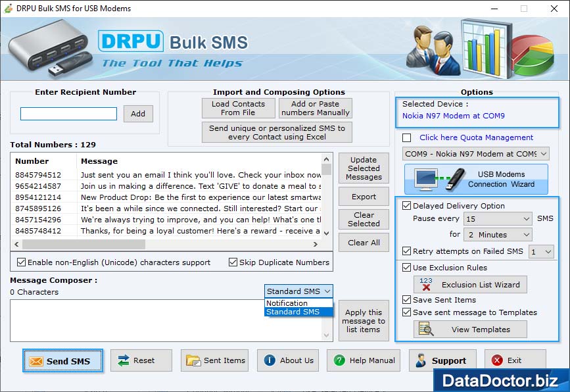Image resolution: width=570 pixels, height=392 pixels.
Task: Click the Clear All button
Action: [x=364, y=243]
